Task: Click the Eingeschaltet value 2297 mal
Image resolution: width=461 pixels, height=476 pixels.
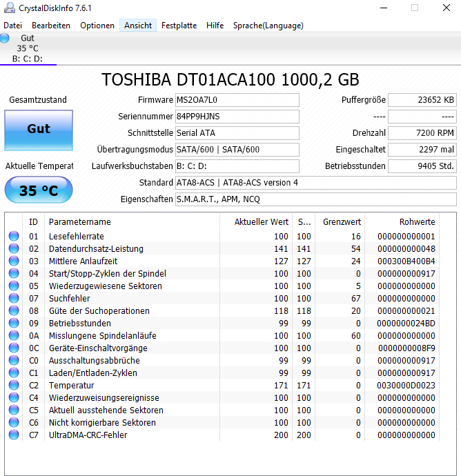Action: pyautogui.click(x=422, y=150)
